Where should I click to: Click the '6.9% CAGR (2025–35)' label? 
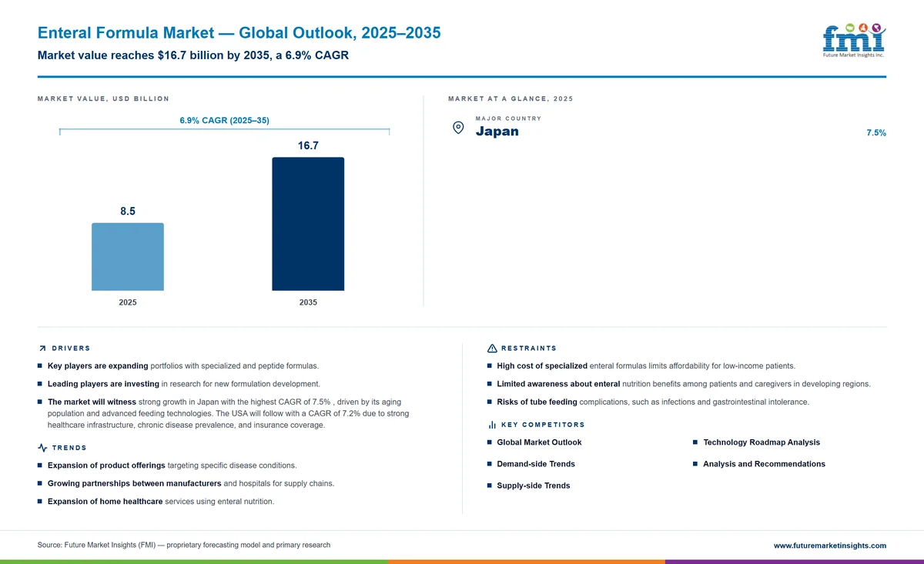tap(224, 121)
